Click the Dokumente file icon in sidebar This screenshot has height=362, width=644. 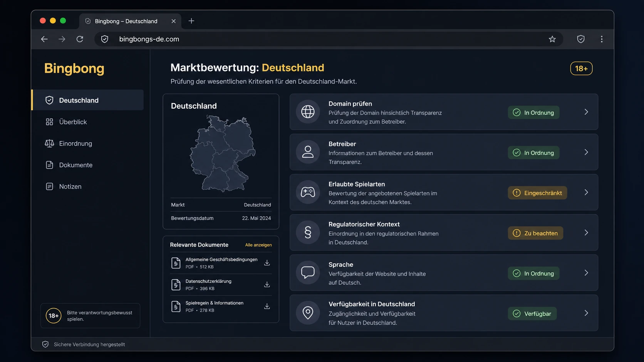[x=49, y=165]
